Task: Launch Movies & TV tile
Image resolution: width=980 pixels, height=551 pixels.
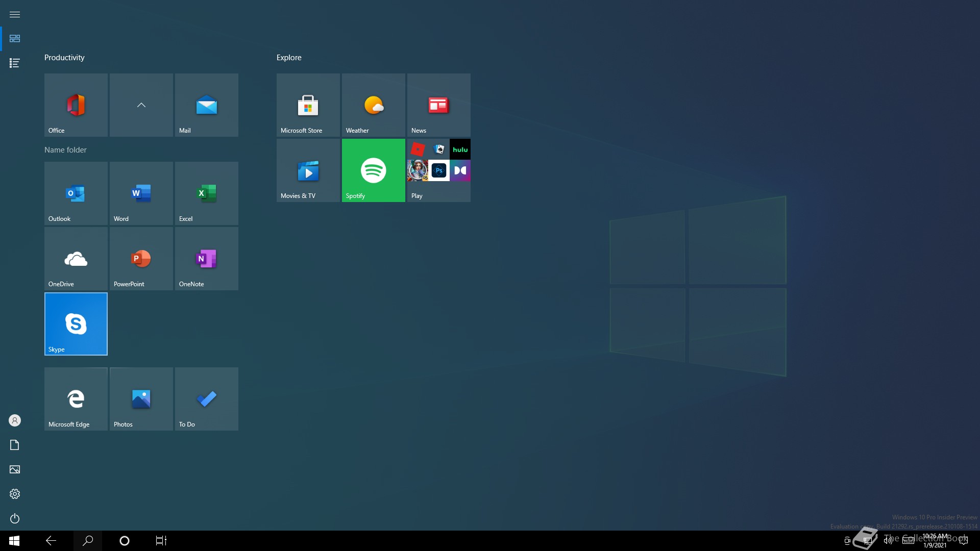Action: [308, 170]
